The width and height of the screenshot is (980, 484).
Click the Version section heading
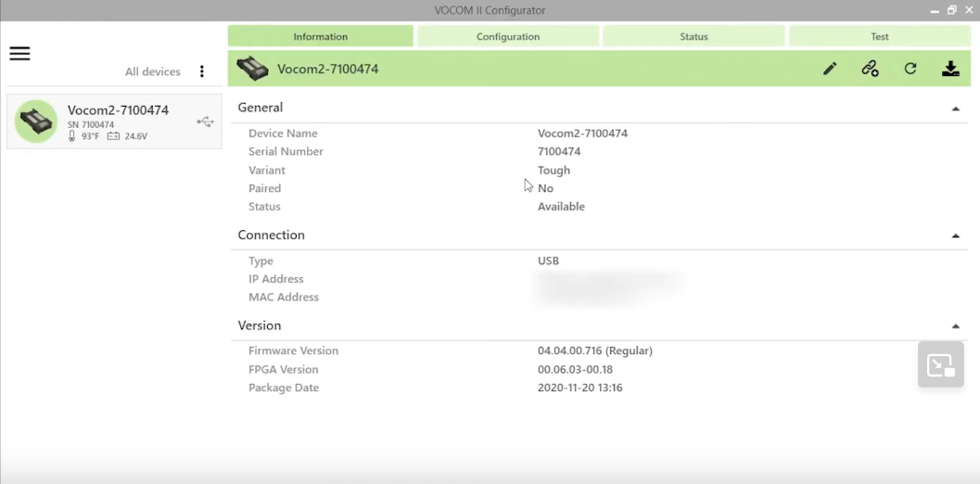[260, 325]
